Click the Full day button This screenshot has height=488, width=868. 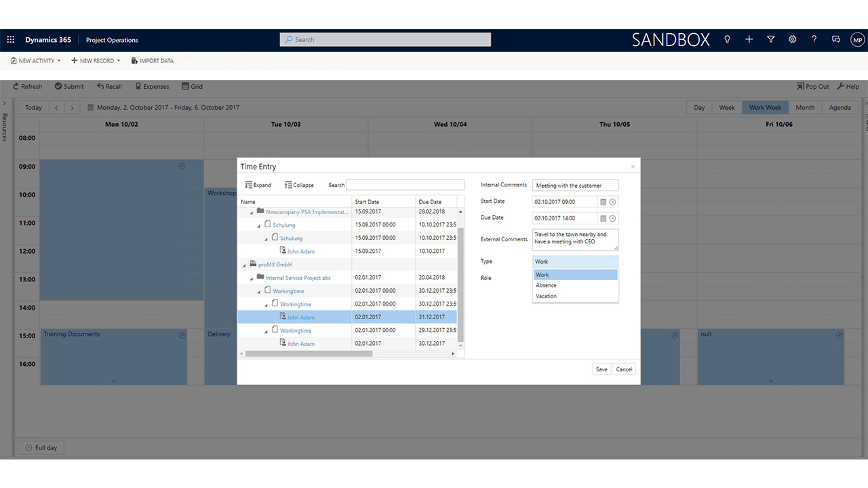[41, 448]
